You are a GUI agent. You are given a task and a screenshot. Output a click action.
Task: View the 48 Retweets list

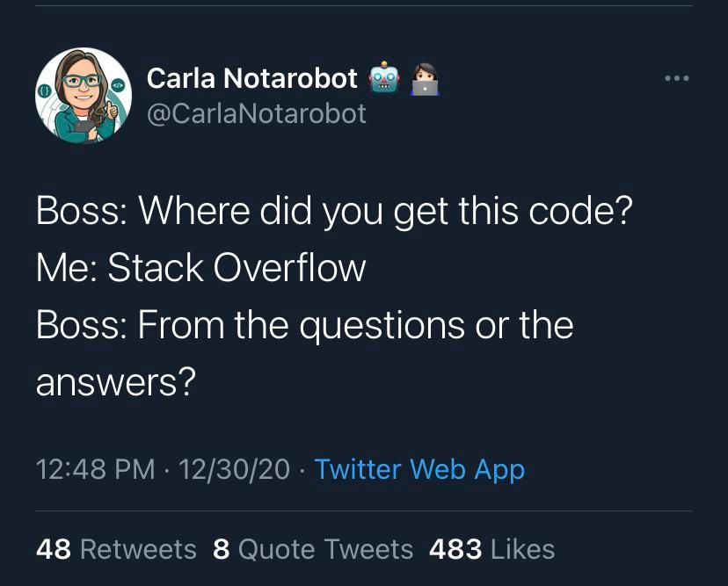click(x=116, y=550)
